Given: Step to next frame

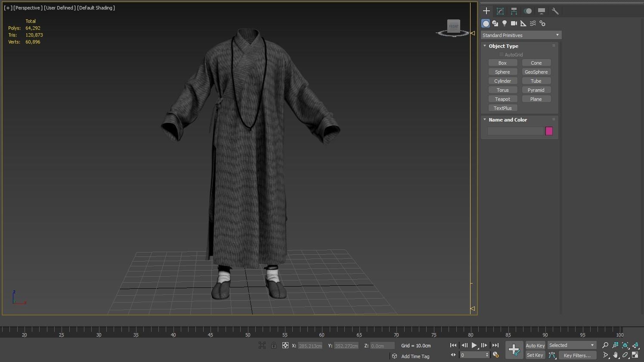Looking at the screenshot, I should [484, 345].
